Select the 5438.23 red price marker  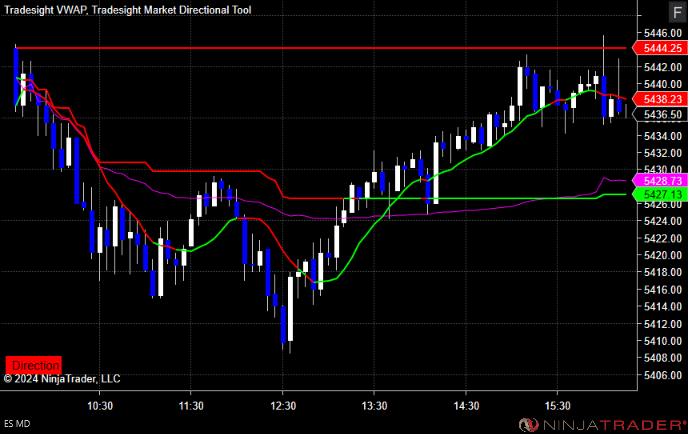660,99
